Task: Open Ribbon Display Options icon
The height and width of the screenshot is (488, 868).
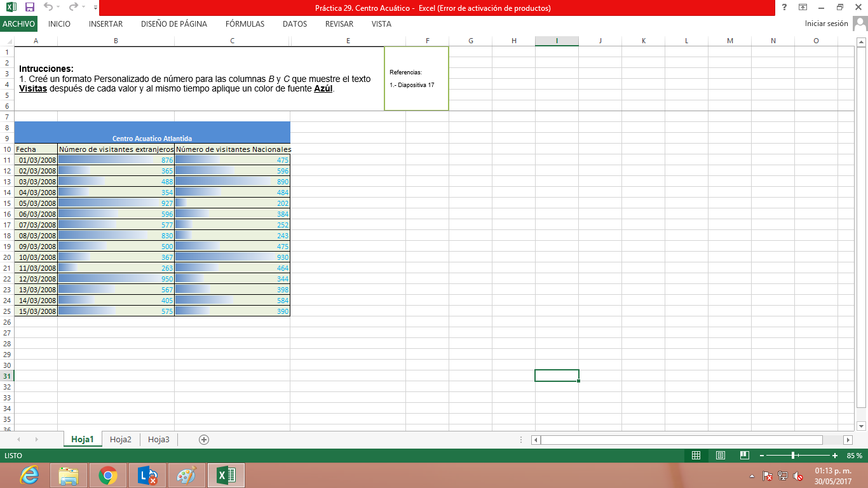Action: 803,8
